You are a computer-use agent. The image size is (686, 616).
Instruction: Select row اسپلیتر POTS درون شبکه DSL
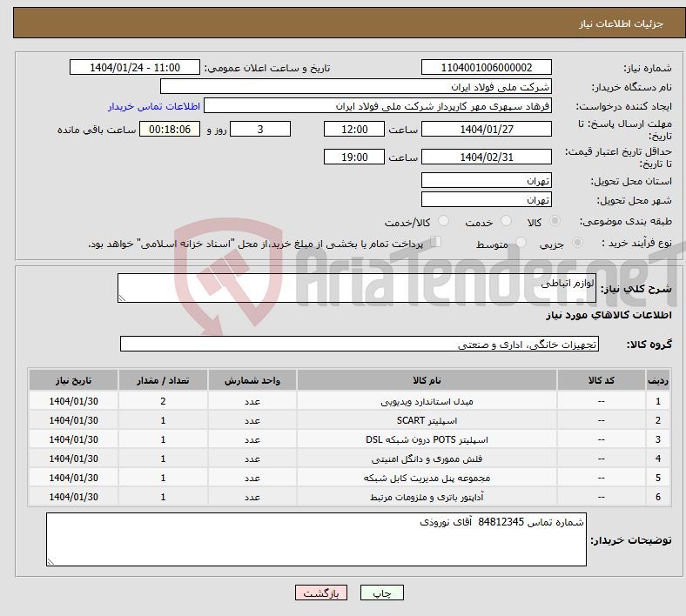tap(350, 439)
